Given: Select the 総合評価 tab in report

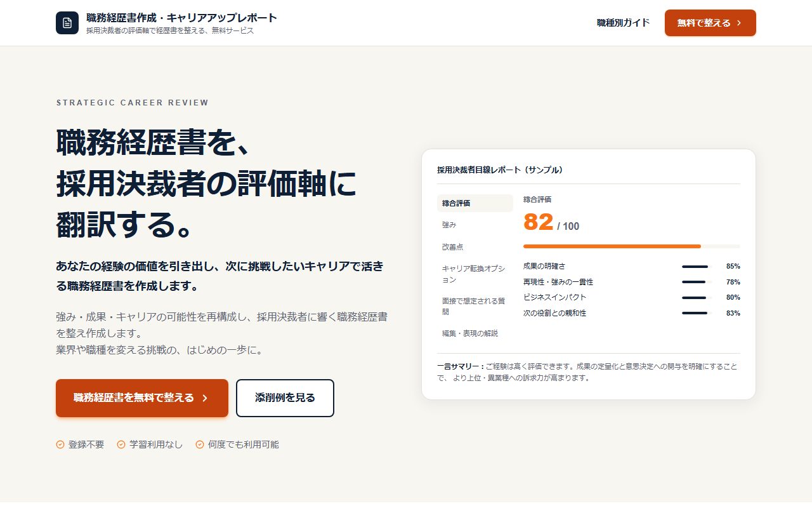Looking at the screenshot, I should [x=475, y=203].
